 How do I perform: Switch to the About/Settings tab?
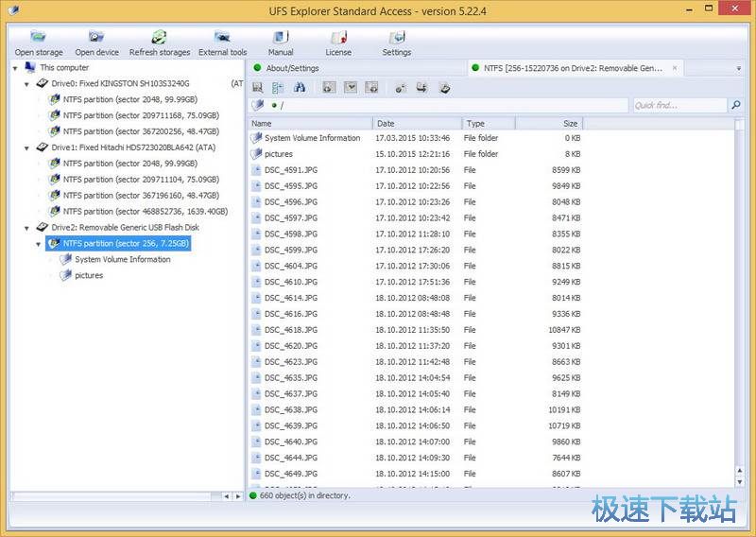pyautogui.click(x=292, y=68)
